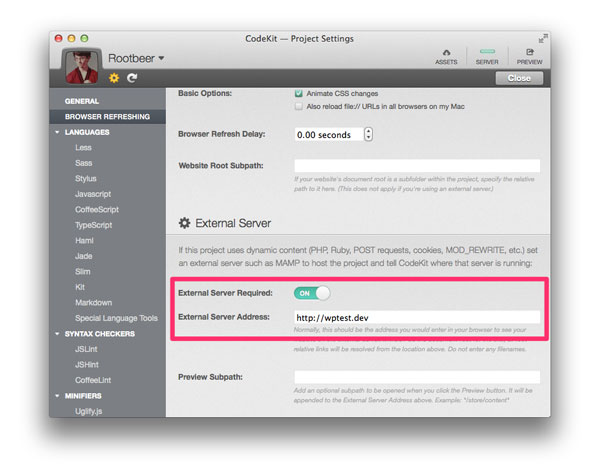Click the Languages section header
The image size is (600, 466).
87,132
